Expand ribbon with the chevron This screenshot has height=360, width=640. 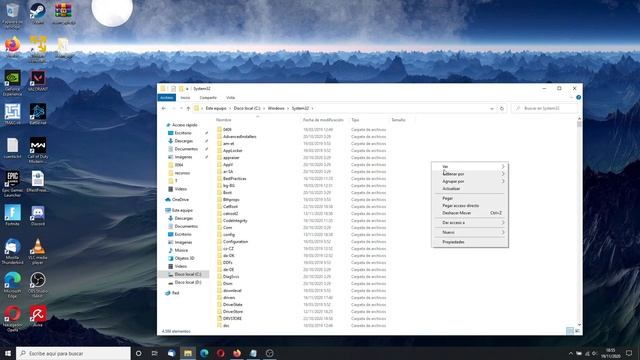(x=571, y=98)
